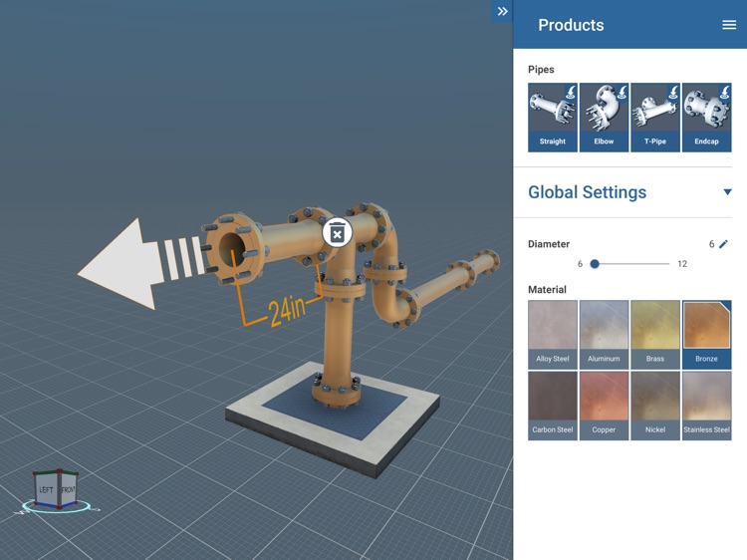The width and height of the screenshot is (747, 560).
Task: Add a Straight pipe
Action: click(553, 118)
